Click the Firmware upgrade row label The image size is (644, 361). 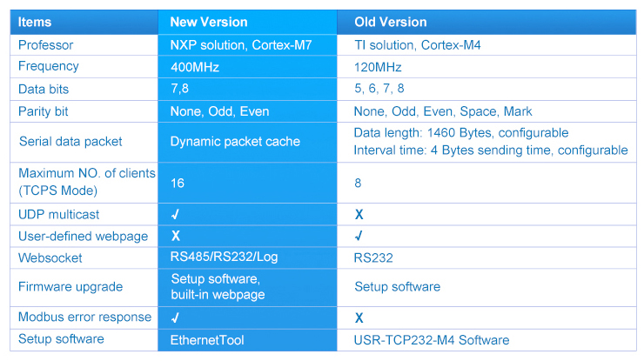[x=70, y=287]
